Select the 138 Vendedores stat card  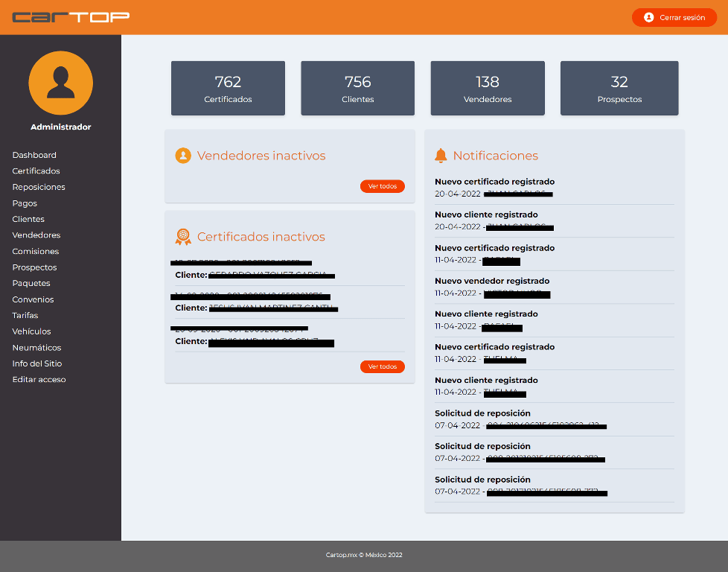[x=488, y=89]
